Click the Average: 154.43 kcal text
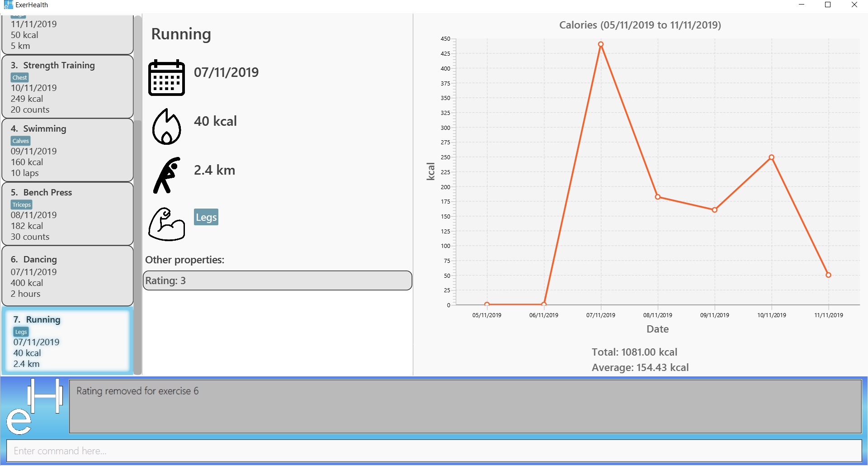Viewport: 868px width, 466px height. (x=640, y=367)
